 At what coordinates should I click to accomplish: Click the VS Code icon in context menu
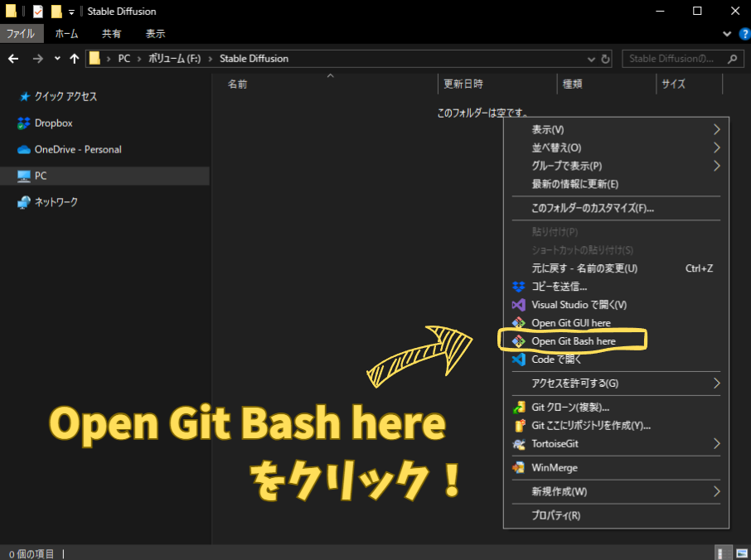click(518, 360)
